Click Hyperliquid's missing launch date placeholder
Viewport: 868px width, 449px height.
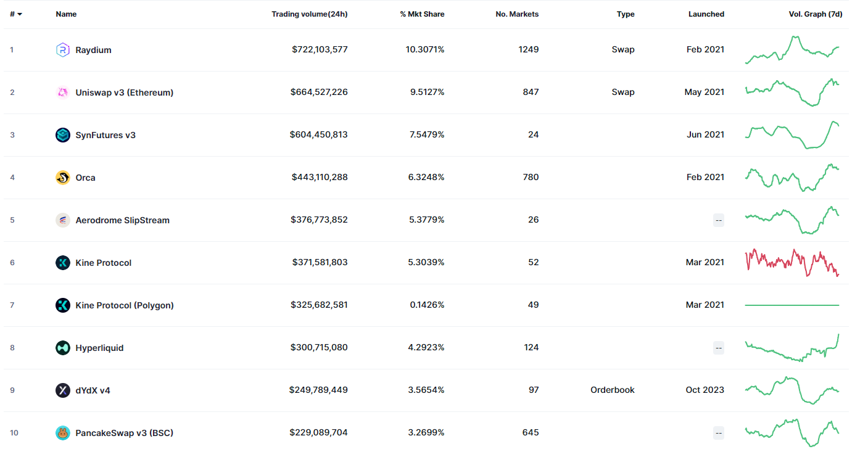718,348
